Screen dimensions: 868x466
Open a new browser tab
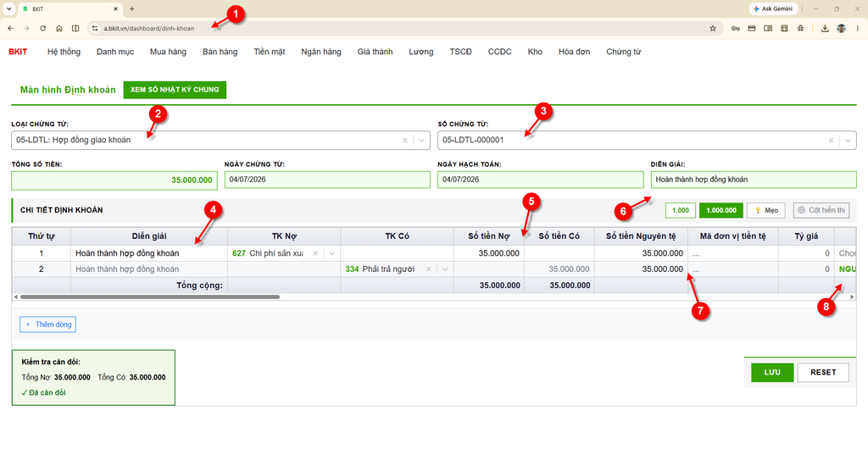coord(131,8)
